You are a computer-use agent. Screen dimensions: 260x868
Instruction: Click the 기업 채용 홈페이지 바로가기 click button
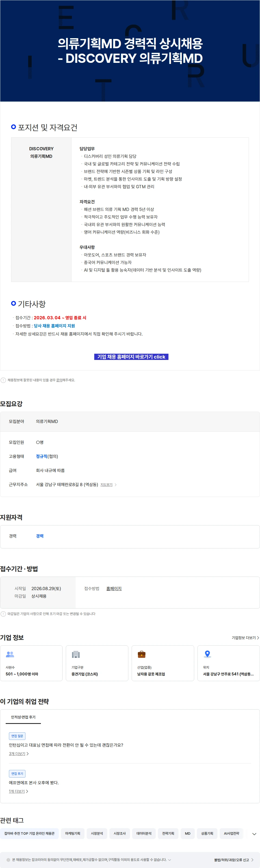click(x=131, y=356)
